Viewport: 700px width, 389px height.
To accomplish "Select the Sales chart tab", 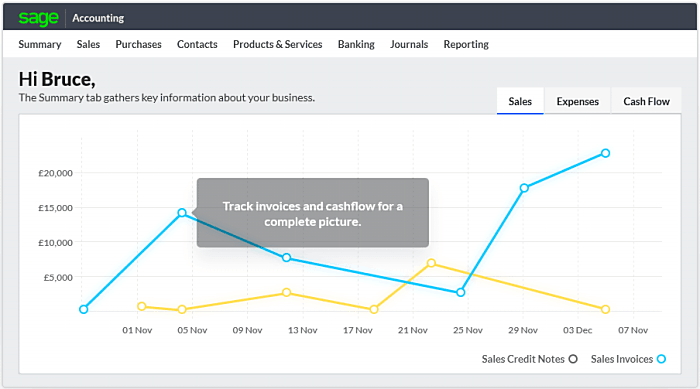I will (x=520, y=101).
